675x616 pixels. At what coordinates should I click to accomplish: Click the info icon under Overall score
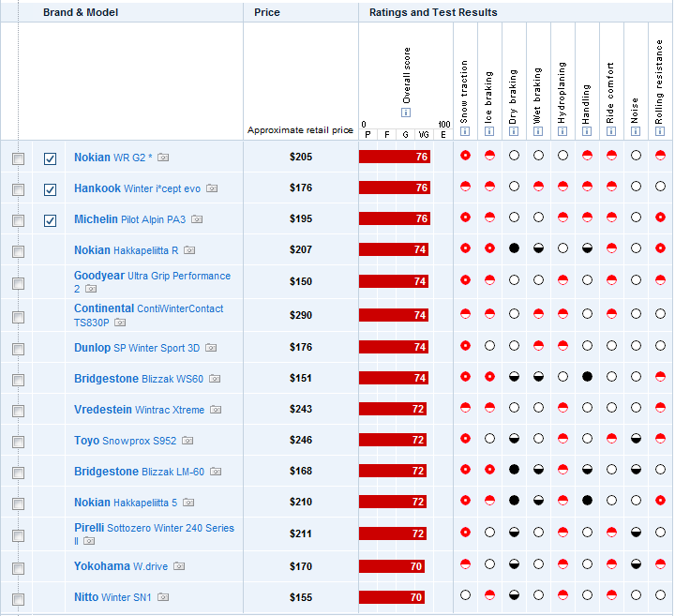coord(406,113)
